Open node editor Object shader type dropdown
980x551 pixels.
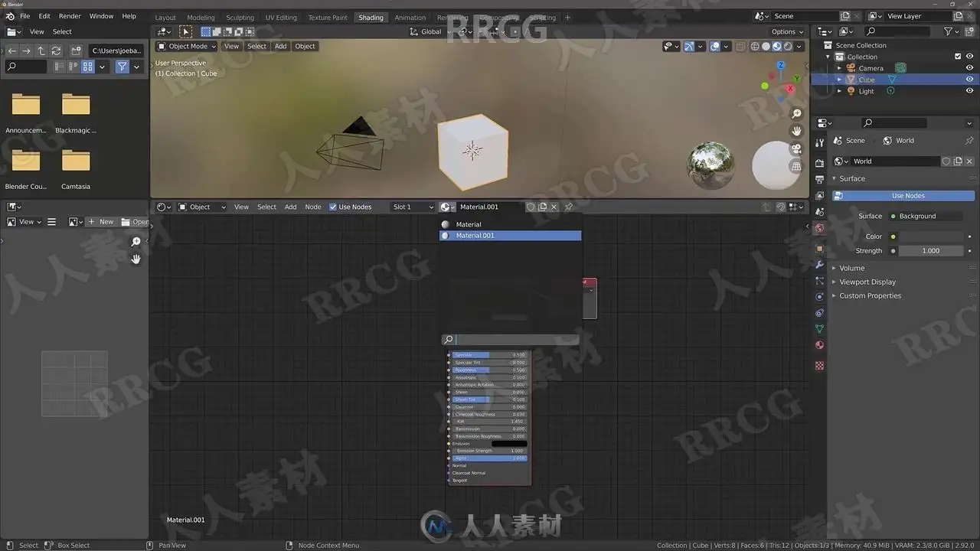click(202, 207)
